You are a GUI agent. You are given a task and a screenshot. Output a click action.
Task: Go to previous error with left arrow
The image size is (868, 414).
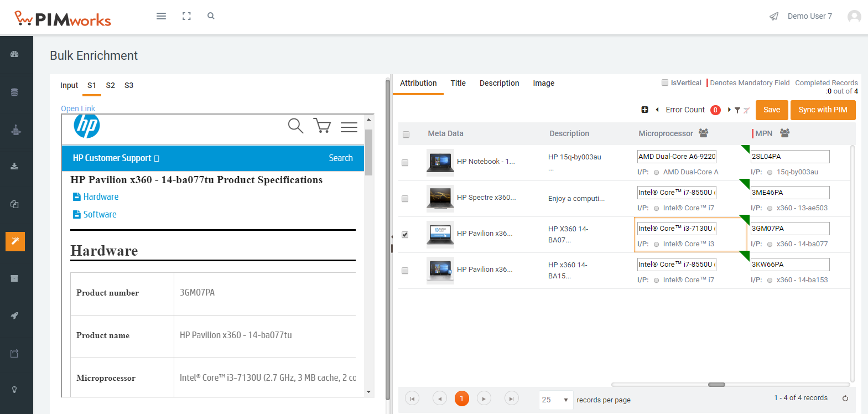click(657, 110)
